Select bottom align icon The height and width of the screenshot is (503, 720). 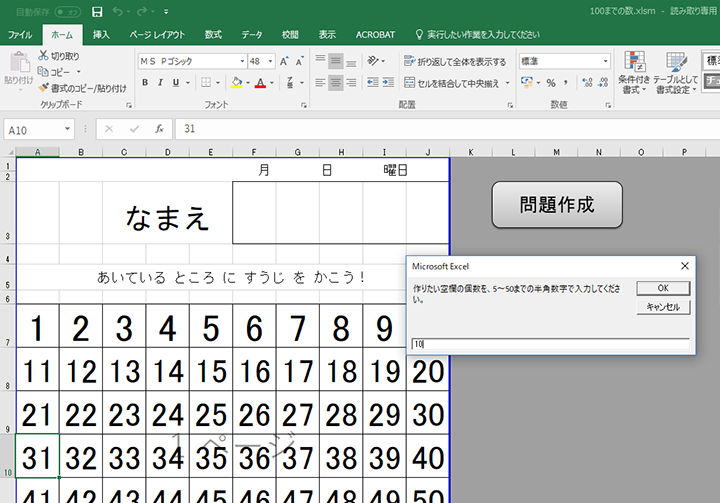pos(351,61)
